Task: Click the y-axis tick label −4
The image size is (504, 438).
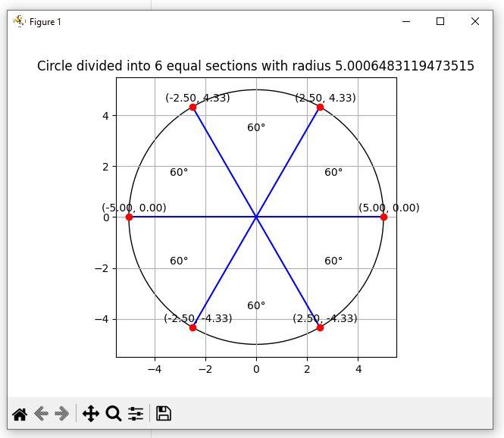Action: [102, 320]
